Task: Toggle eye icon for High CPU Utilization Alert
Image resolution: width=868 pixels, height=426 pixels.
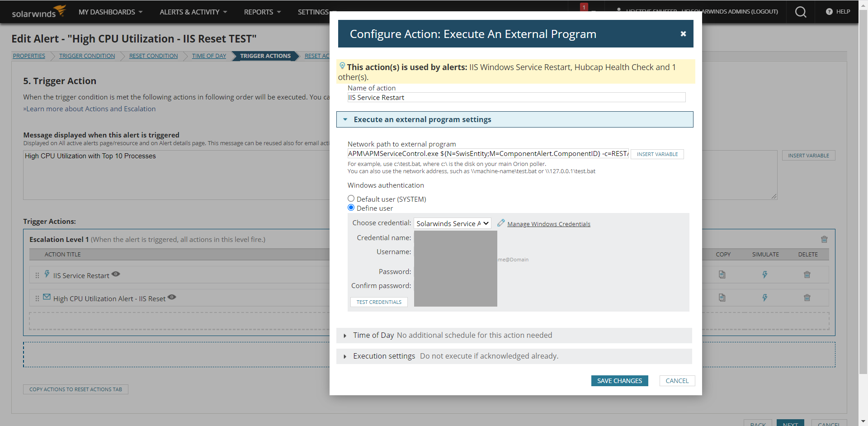Action: coord(172,297)
